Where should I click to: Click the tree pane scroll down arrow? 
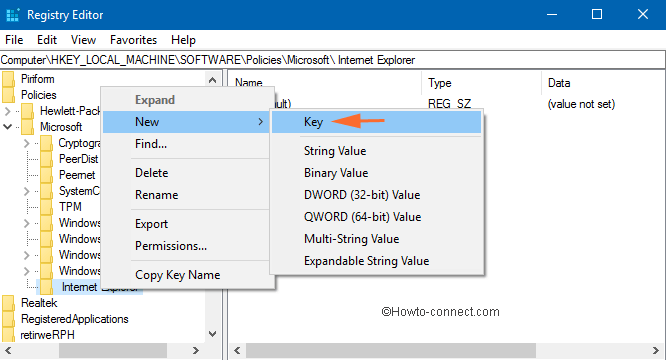click(x=213, y=334)
